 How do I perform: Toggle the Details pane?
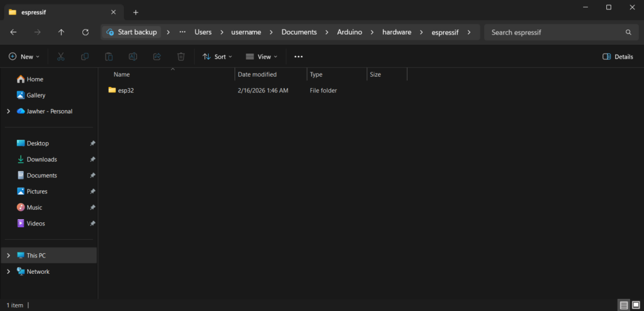pyautogui.click(x=618, y=57)
